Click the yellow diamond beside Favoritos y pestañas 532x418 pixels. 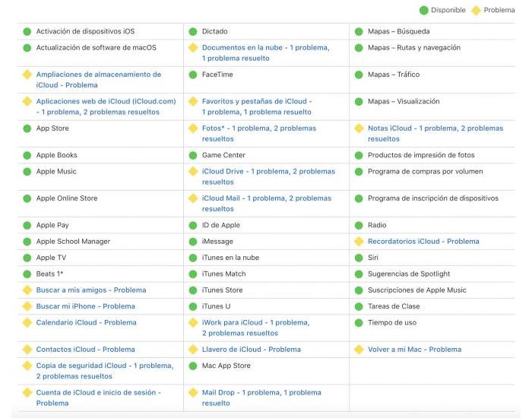(193, 101)
